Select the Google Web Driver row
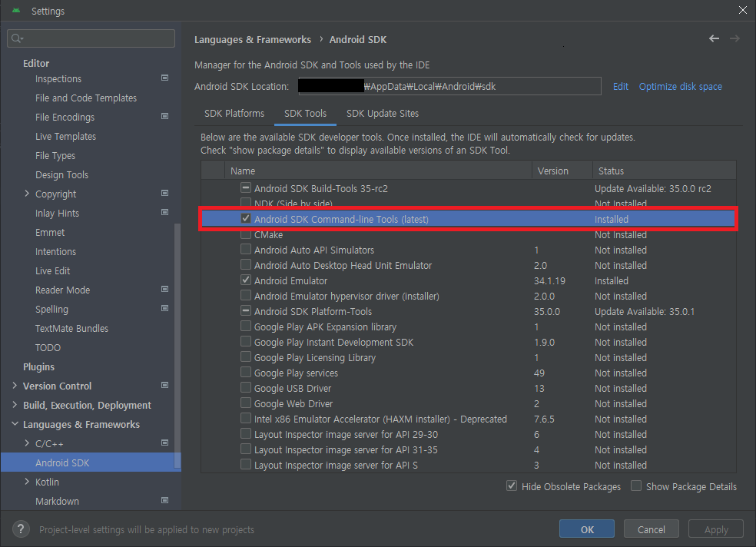 pyautogui.click(x=469, y=403)
